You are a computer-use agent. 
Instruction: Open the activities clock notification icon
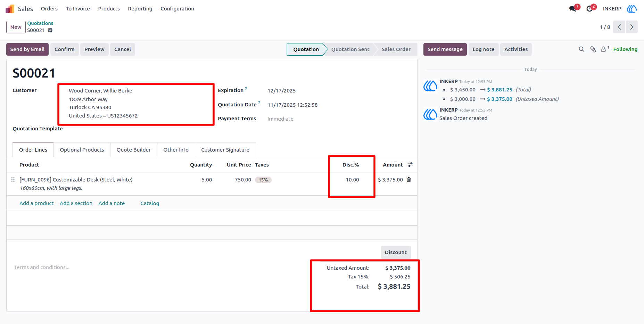tap(589, 9)
